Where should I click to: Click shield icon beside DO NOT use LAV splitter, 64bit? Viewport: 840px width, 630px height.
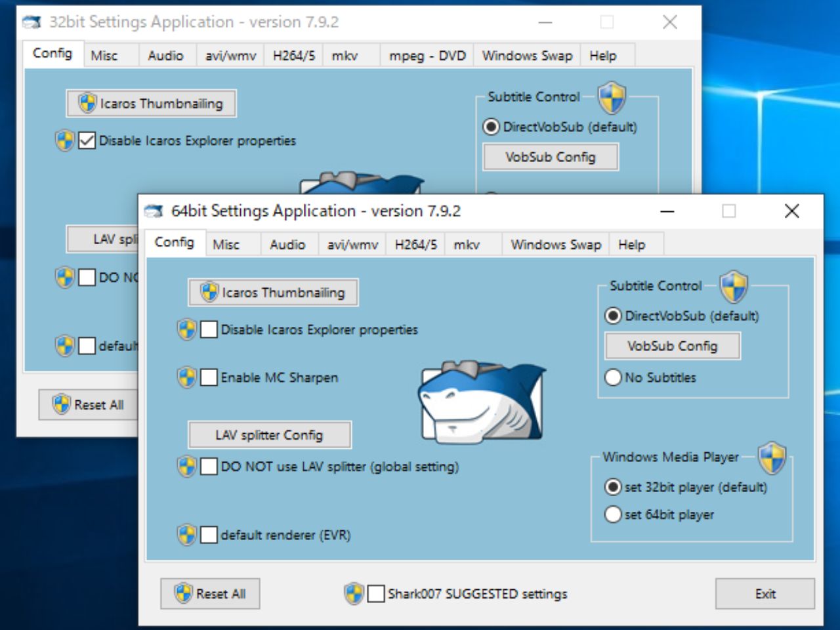click(x=187, y=467)
